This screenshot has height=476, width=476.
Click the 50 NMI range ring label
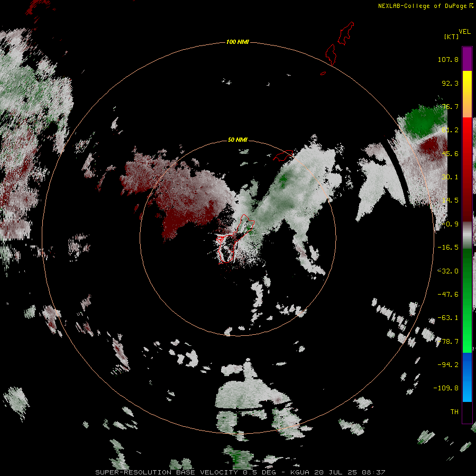click(237, 140)
